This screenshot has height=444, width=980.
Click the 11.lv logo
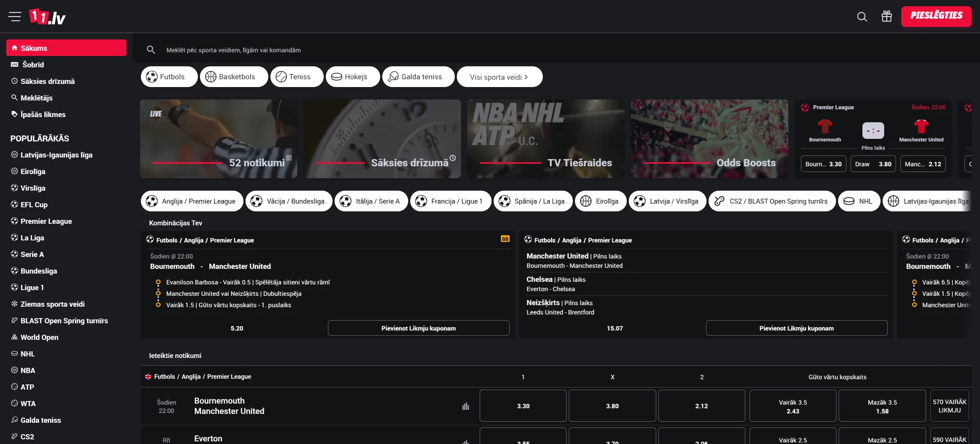click(x=48, y=17)
